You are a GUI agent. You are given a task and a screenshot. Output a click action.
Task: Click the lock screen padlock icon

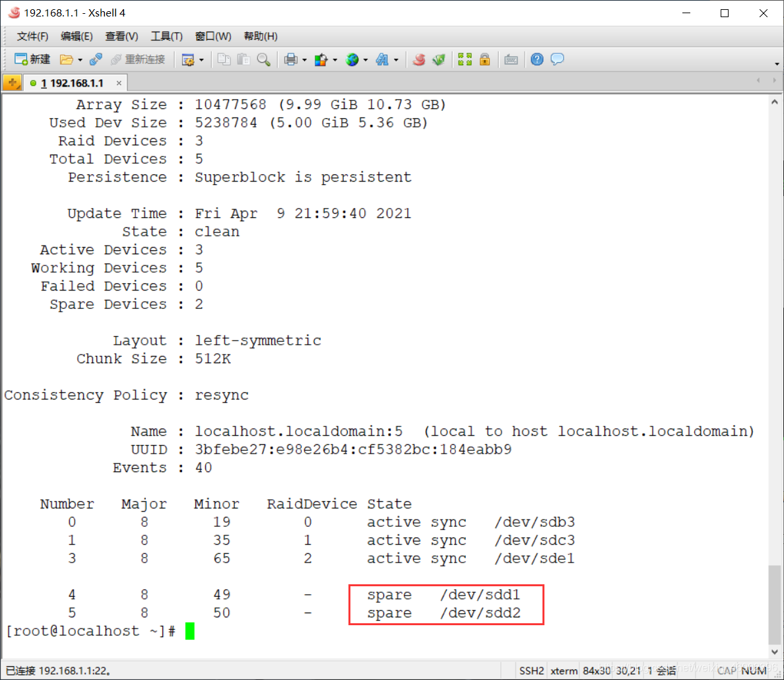pos(484,59)
